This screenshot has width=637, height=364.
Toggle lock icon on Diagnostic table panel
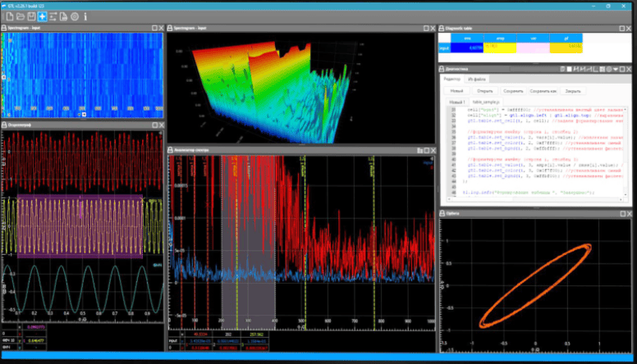pyautogui.click(x=442, y=28)
